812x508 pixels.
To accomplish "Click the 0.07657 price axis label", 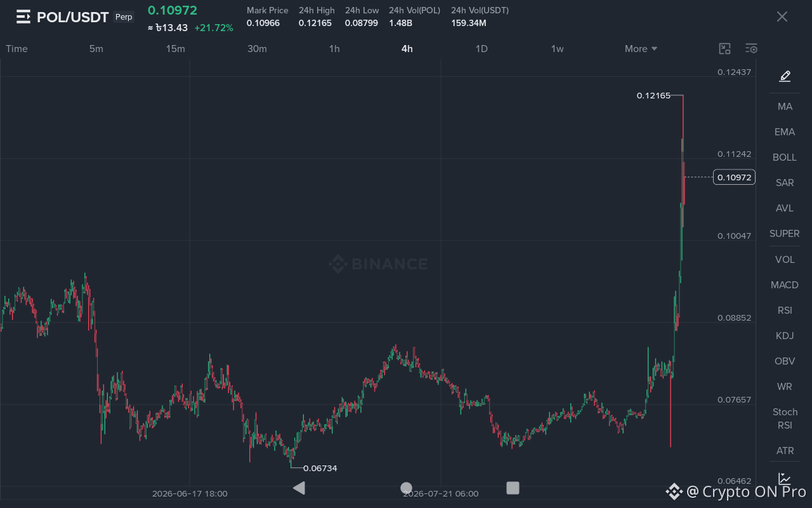I will click(735, 399).
